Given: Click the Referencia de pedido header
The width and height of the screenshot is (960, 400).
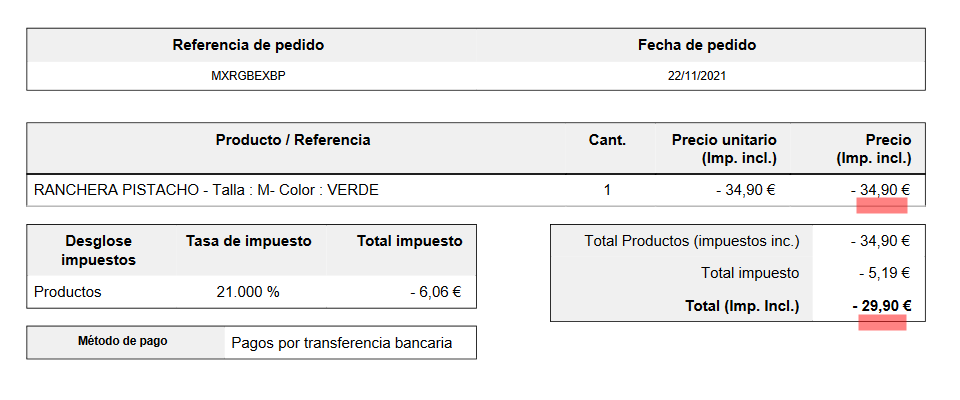Looking at the screenshot, I should tap(248, 45).
